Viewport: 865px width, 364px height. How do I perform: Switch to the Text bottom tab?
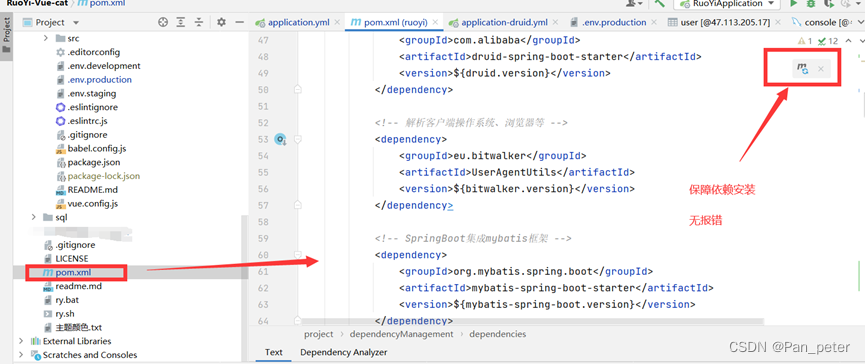pyautogui.click(x=274, y=352)
